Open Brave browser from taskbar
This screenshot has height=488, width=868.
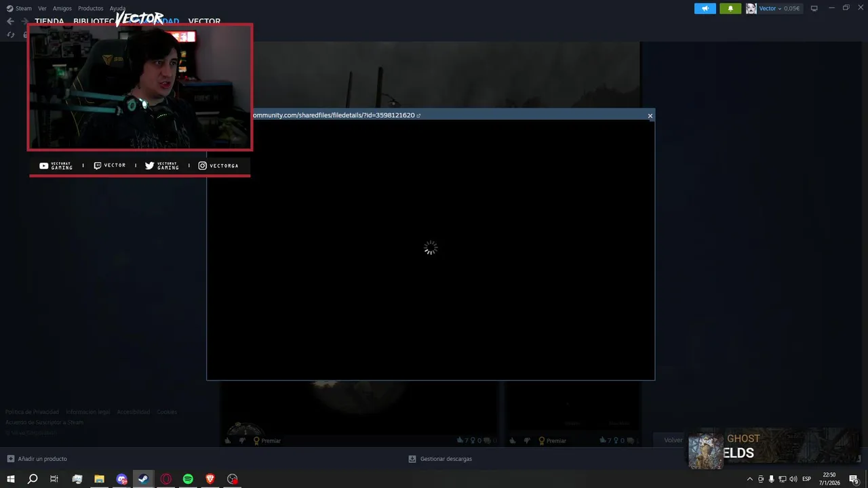[210, 479]
